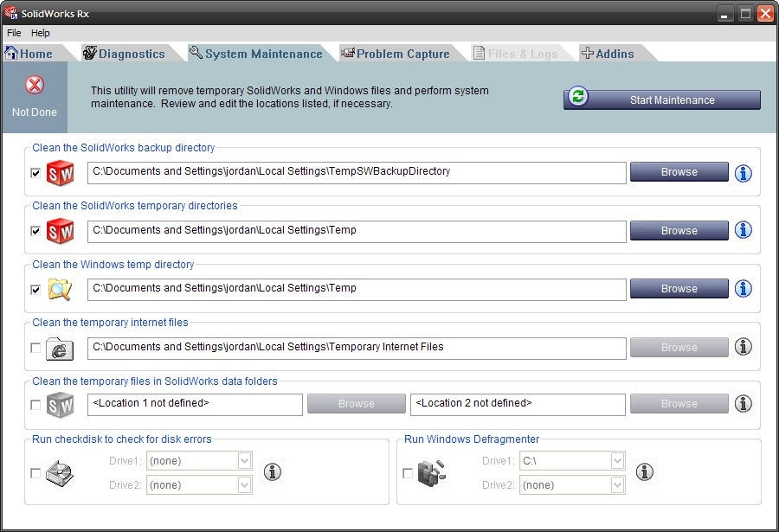The height and width of the screenshot is (532, 779).
Task: Expand Defragmenter Drive1 dropdown showing C:\
Action: [617, 461]
